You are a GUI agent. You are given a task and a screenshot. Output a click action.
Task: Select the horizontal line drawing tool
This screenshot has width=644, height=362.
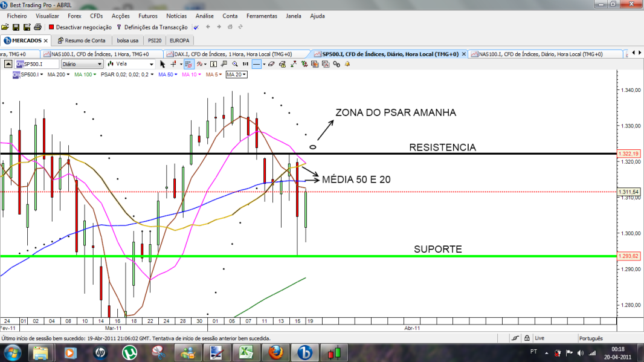[x=257, y=64]
